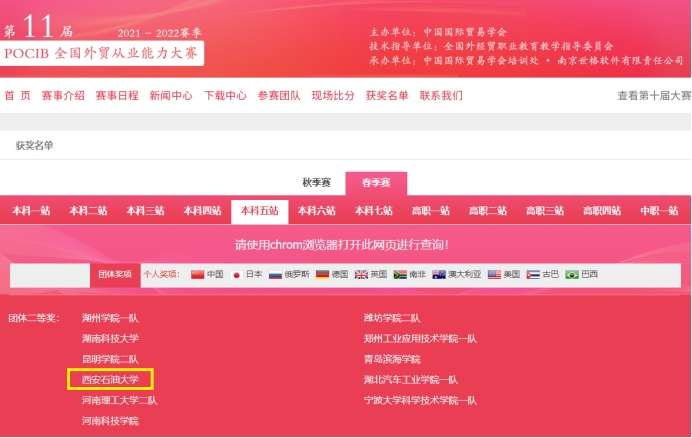Click the Brazil flag icon
692x438 pixels.
(572, 274)
